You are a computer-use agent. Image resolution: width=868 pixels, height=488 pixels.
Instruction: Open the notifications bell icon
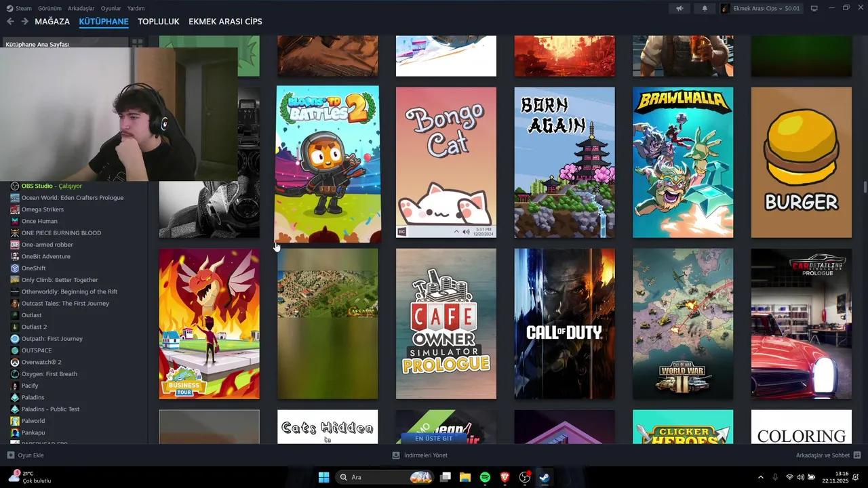(x=705, y=8)
